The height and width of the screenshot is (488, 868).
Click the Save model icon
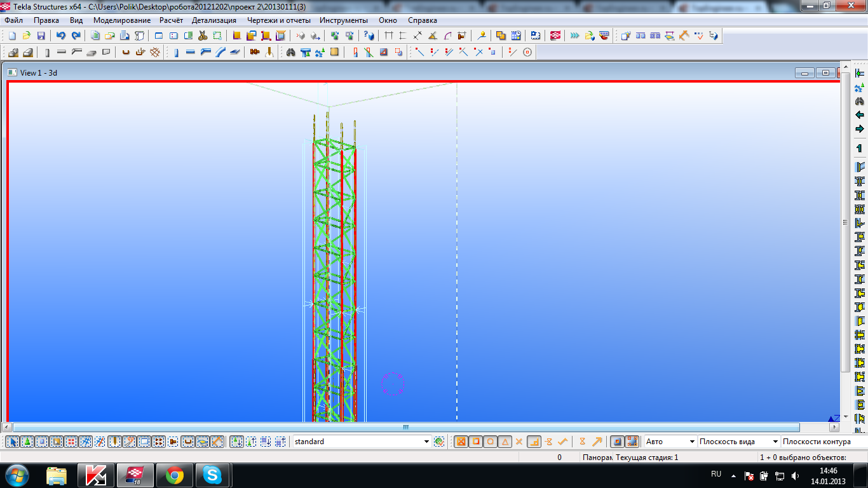[41, 36]
